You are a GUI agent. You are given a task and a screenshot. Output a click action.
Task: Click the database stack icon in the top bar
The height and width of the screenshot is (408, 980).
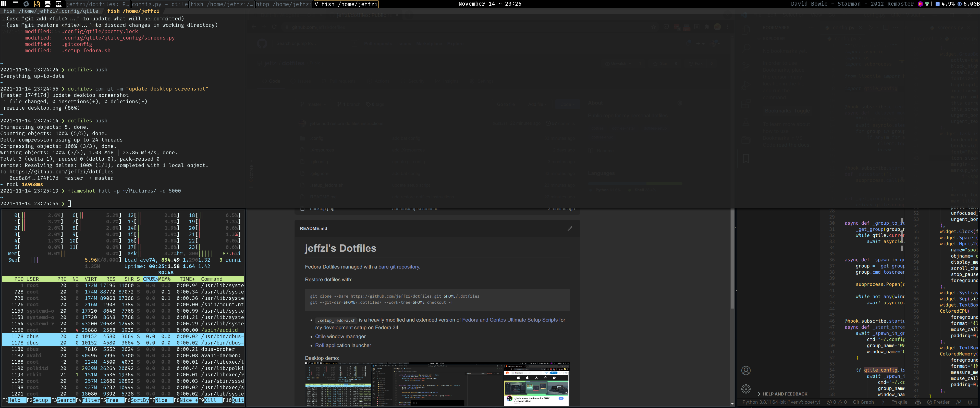(x=47, y=4)
